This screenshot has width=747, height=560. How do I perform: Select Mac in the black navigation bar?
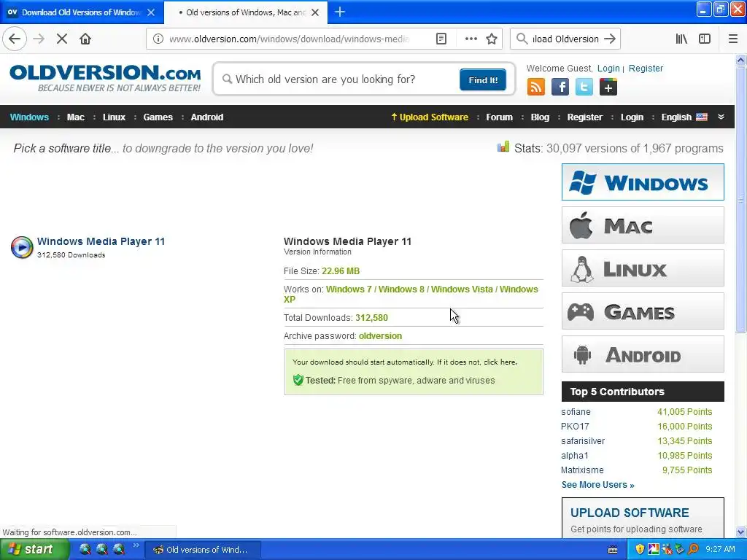point(76,117)
